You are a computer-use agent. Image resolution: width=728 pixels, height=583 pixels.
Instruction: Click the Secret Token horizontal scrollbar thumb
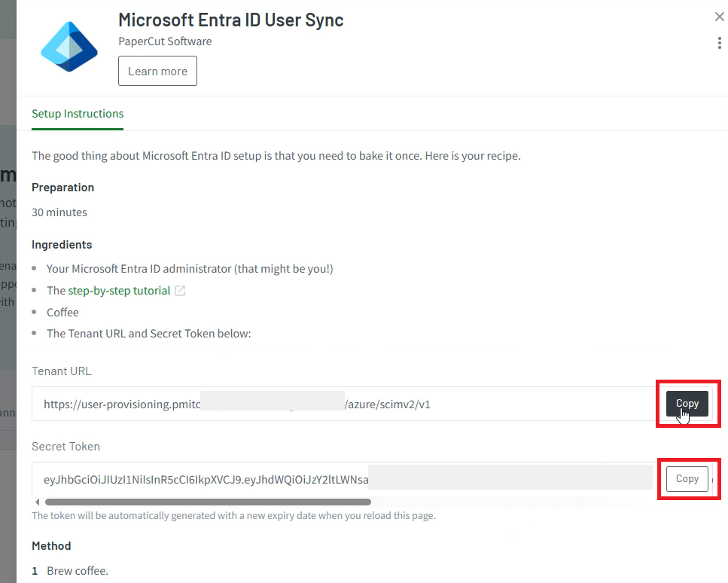[x=208, y=502]
